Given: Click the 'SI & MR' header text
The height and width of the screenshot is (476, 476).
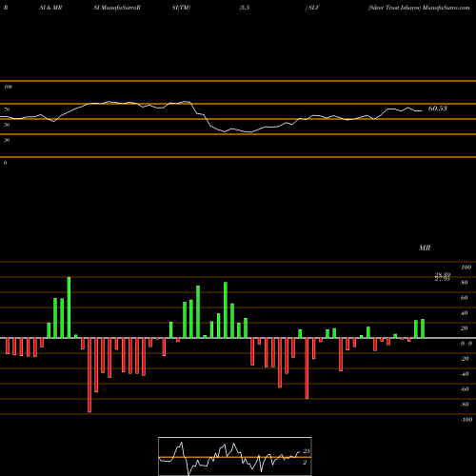Looking at the screenshot, I should coord(50,8).
